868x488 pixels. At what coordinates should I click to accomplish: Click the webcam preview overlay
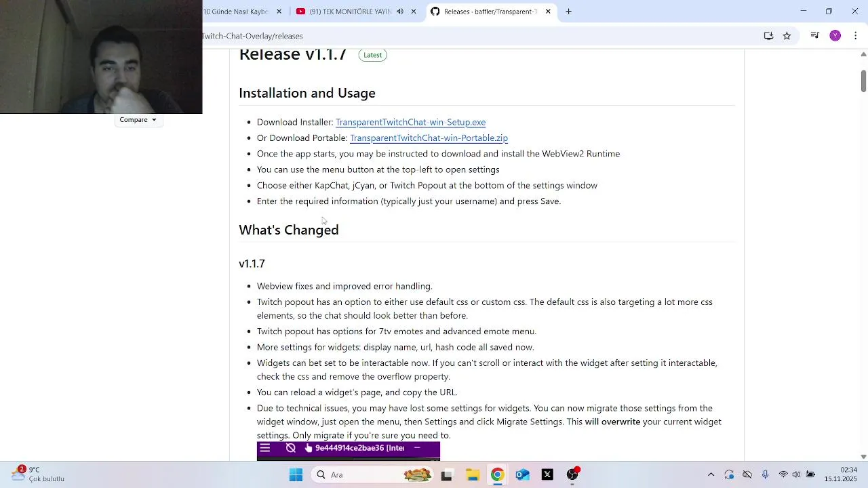(101, 57)
